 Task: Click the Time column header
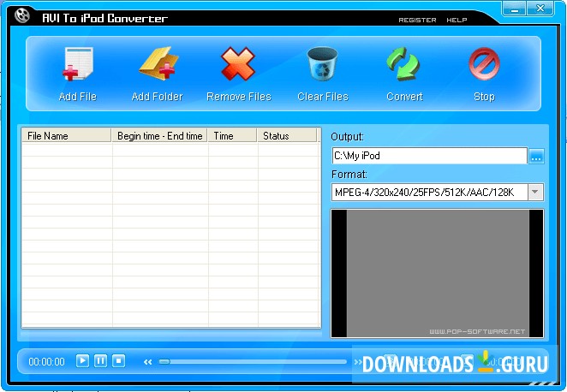pyautogui.click(x=232, y=135)
